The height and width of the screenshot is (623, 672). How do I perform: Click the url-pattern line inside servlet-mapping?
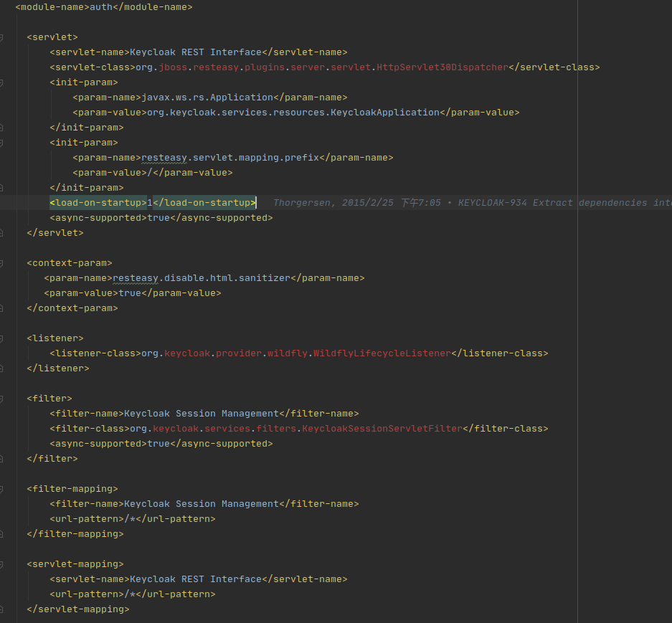133,594
